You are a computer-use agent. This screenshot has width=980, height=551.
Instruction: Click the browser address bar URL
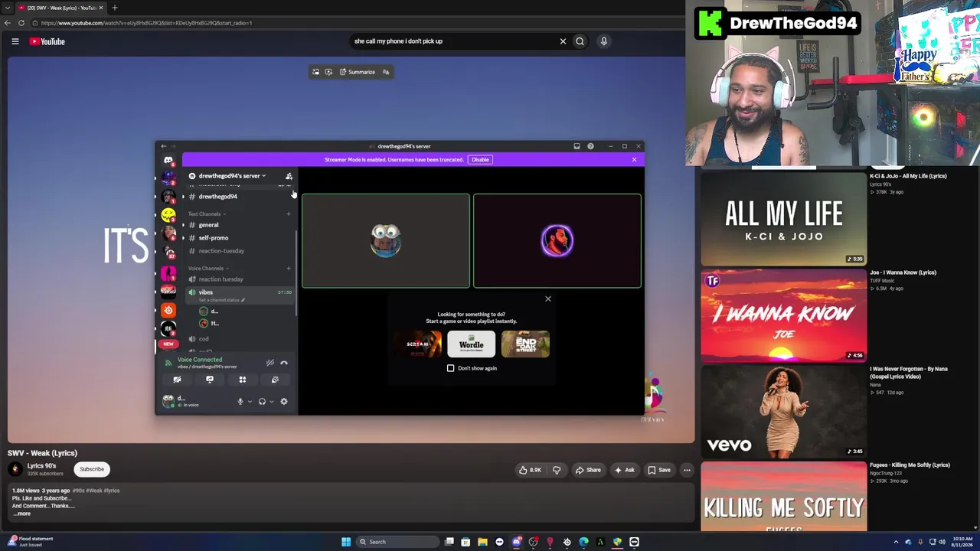(x=146, y=23)
